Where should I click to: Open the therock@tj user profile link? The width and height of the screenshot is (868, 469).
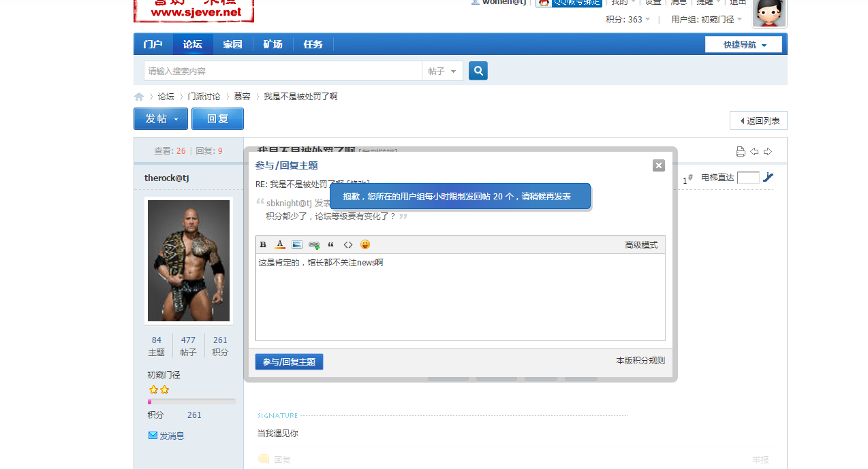coord(166,178)
